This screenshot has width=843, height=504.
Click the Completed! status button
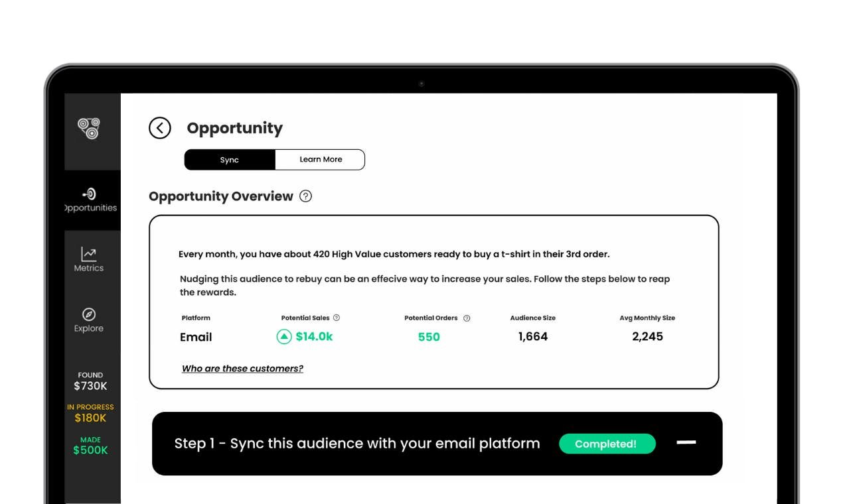click(607, 444)
